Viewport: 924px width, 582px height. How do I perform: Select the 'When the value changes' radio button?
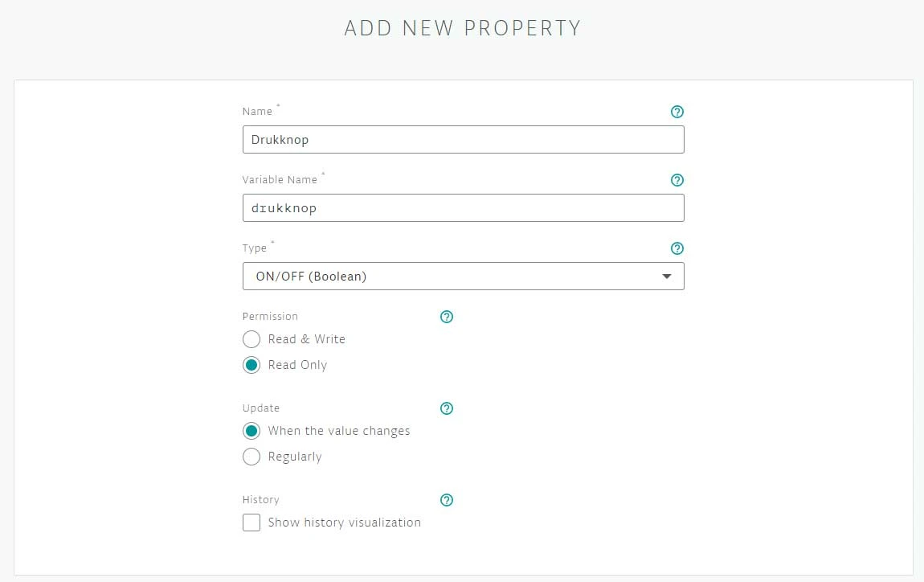click(251, 431)
